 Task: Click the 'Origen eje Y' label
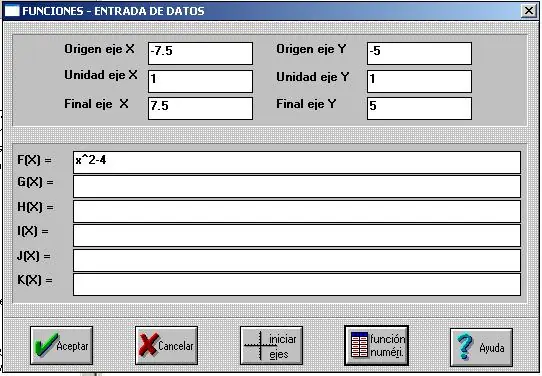tap(311, 49)
